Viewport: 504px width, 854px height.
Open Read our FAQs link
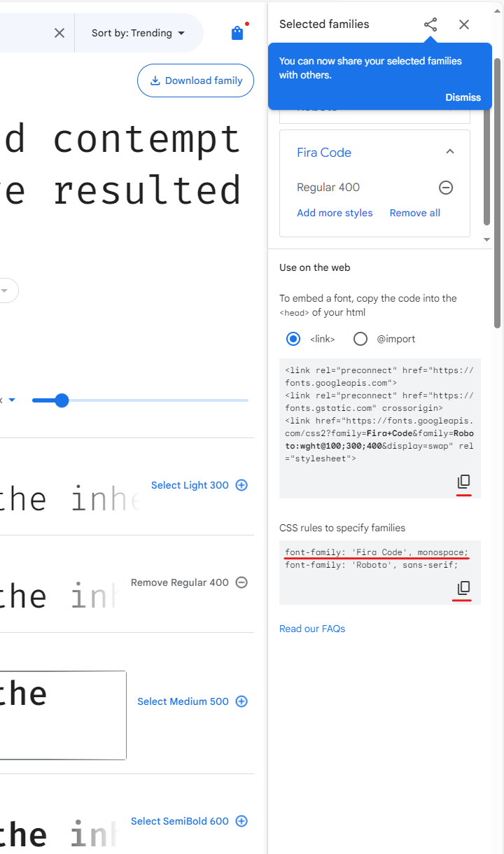point(312,629)
